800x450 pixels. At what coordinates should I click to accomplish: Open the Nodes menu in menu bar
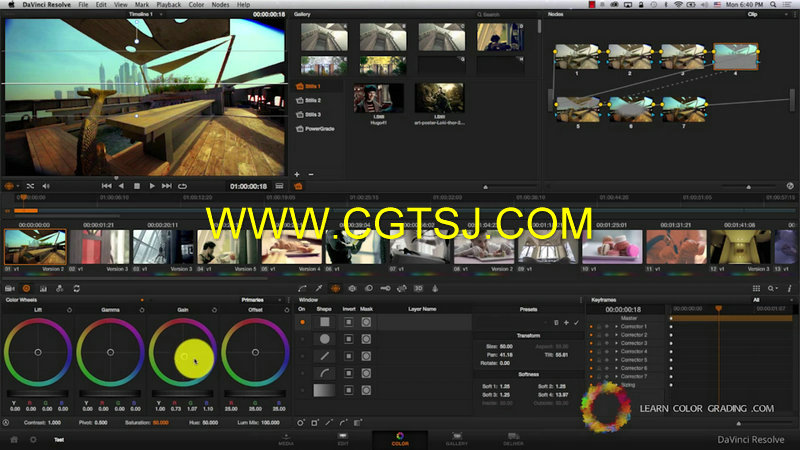pos(220,5)
